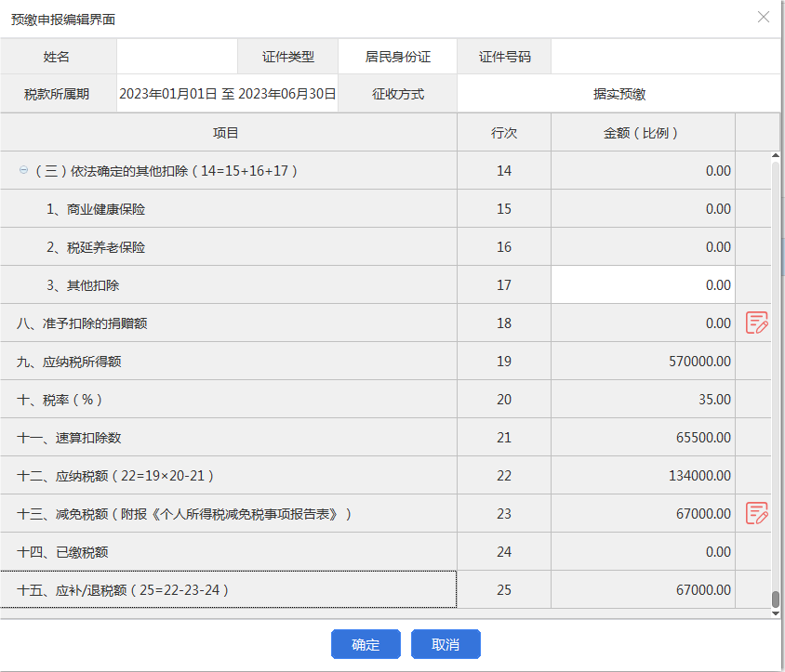This screenshot has width=785, height=672.
Task: Select the 十、税率（%）row label
Action: [60, 400]
